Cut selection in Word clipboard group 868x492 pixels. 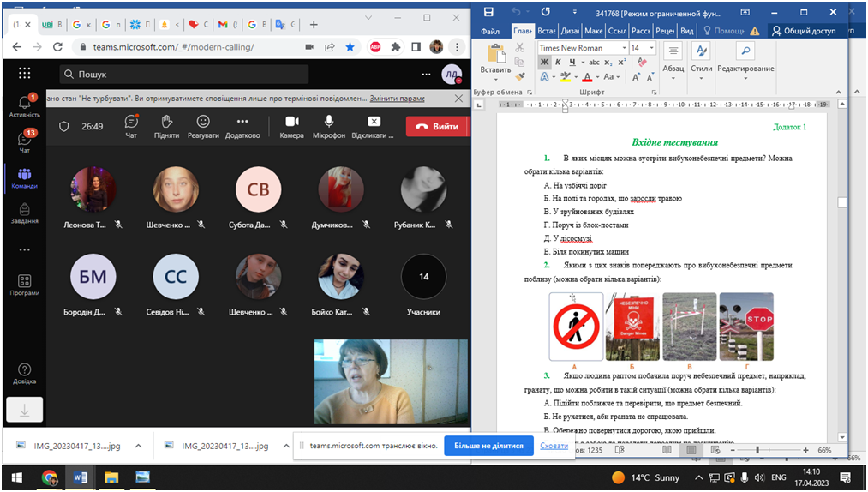click(519, 48)
